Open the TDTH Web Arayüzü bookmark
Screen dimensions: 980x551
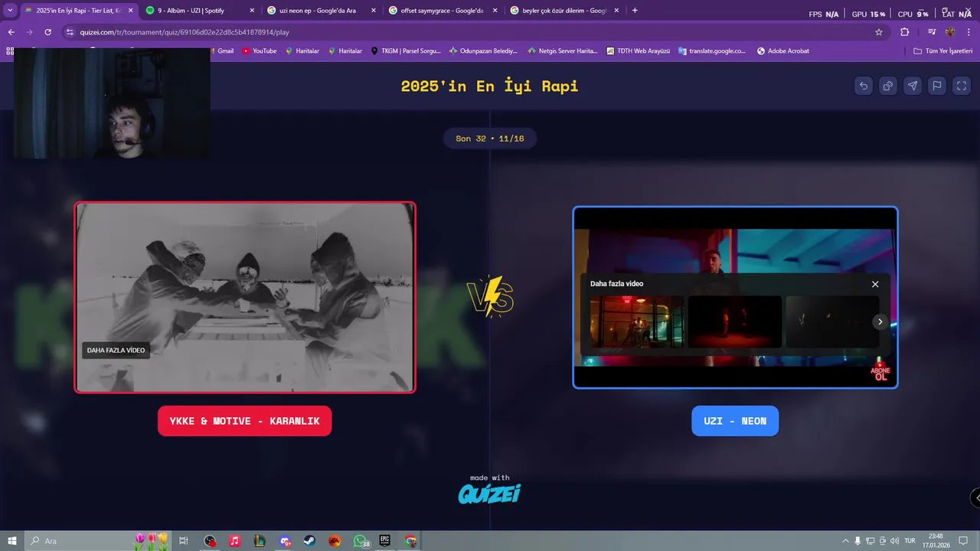(638, 51)
